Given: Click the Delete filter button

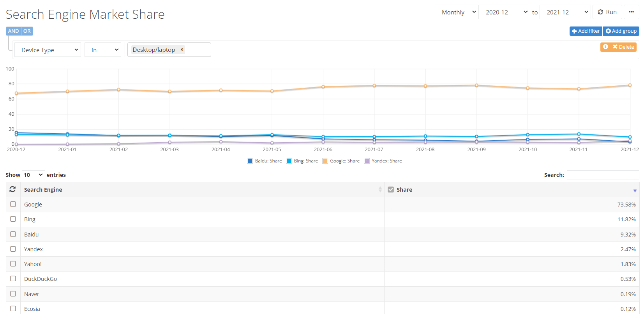Looking at the screenshot, I should coord(623,47).
